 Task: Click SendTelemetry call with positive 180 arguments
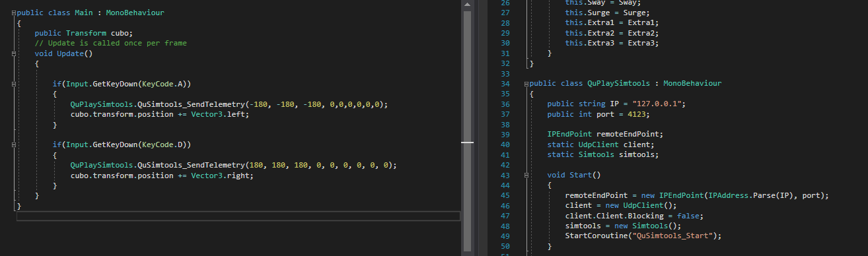[x=233, y=165]
